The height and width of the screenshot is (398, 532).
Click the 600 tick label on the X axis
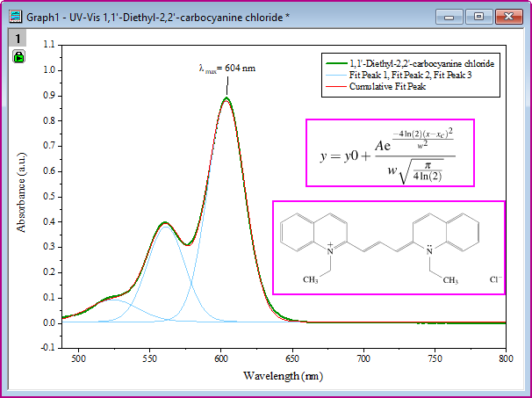point(221,358)
